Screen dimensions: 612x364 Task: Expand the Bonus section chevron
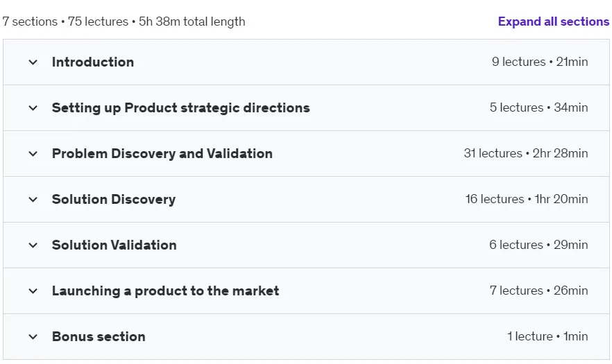(33, 336)
